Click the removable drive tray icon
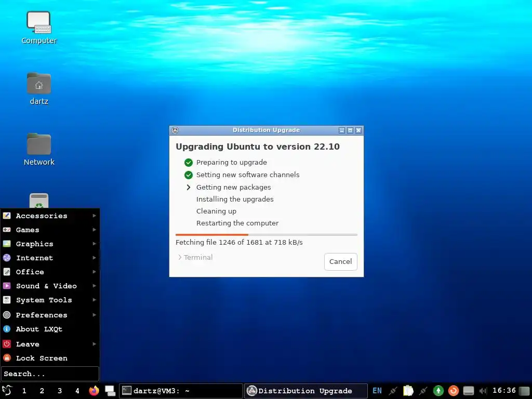Viewport: 532px width, 399px height. 469,391
